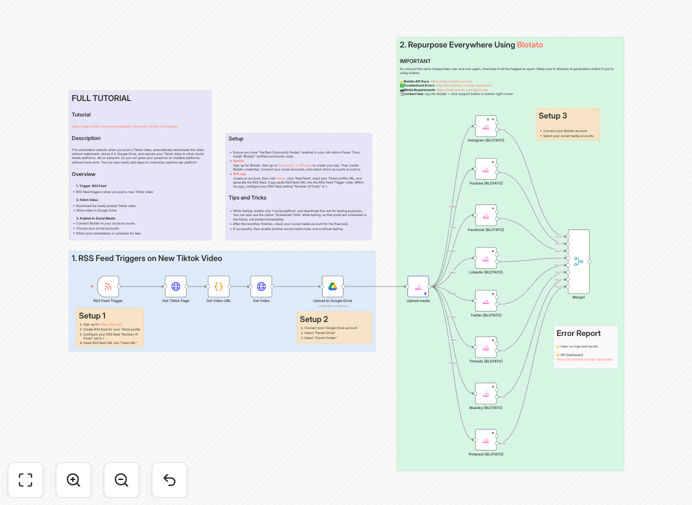Open the sign-up link in Setup 1 note
The width and height of the screenshot is (692, 505).
111,324
